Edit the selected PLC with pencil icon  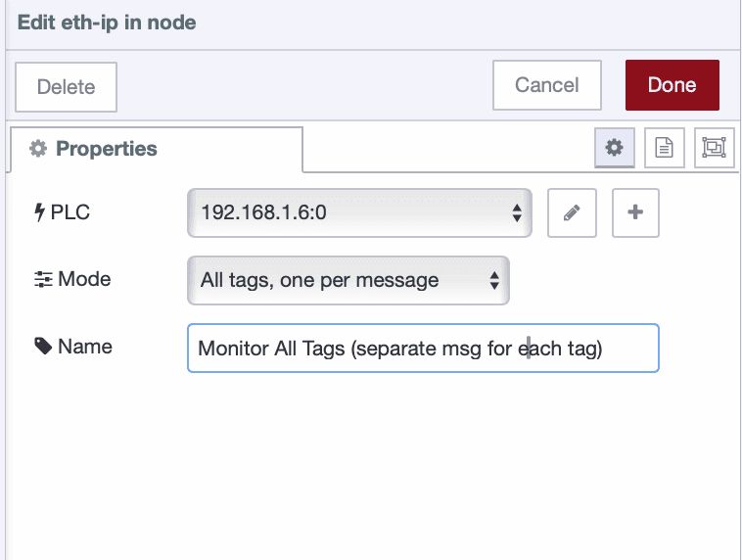(x=573, y=212)
